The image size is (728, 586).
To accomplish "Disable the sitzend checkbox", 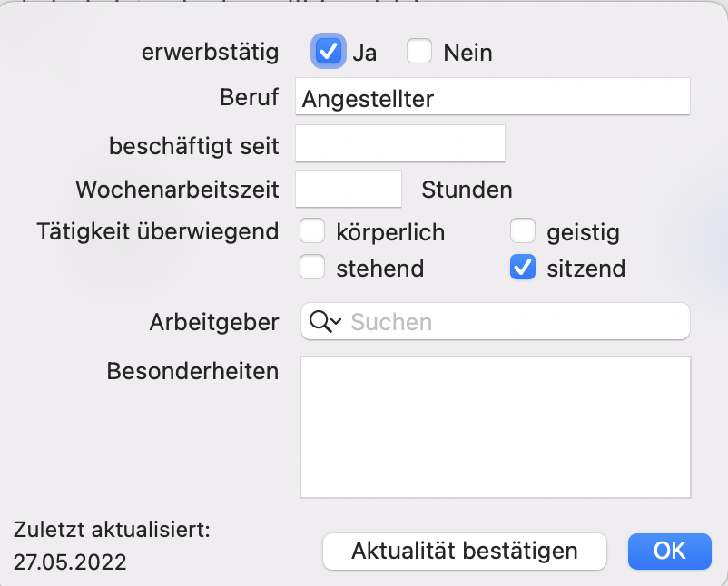I will (x=523, y=268).
